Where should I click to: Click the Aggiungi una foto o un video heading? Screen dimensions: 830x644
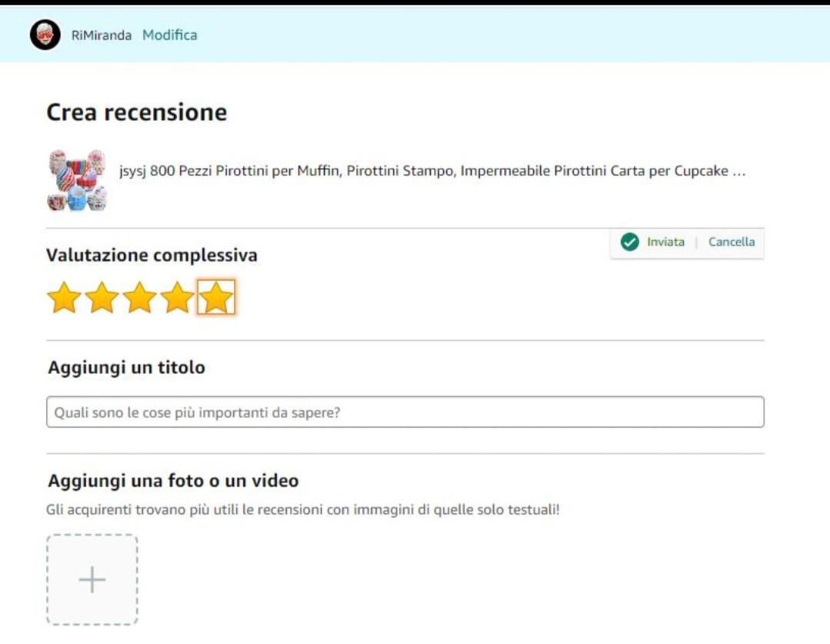pyautogui.click(x=173, y=481)
